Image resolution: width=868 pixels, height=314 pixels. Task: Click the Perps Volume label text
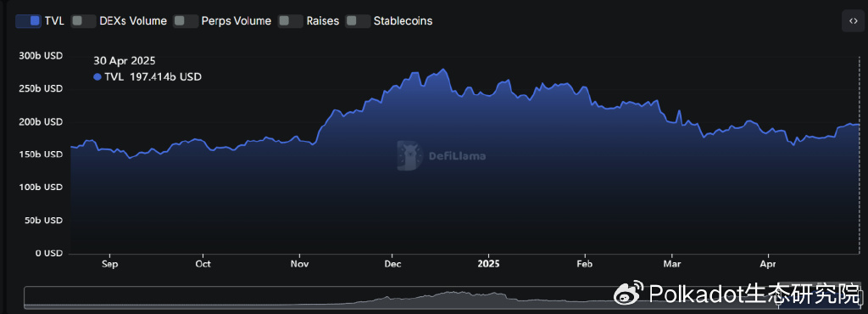[236, 21]
